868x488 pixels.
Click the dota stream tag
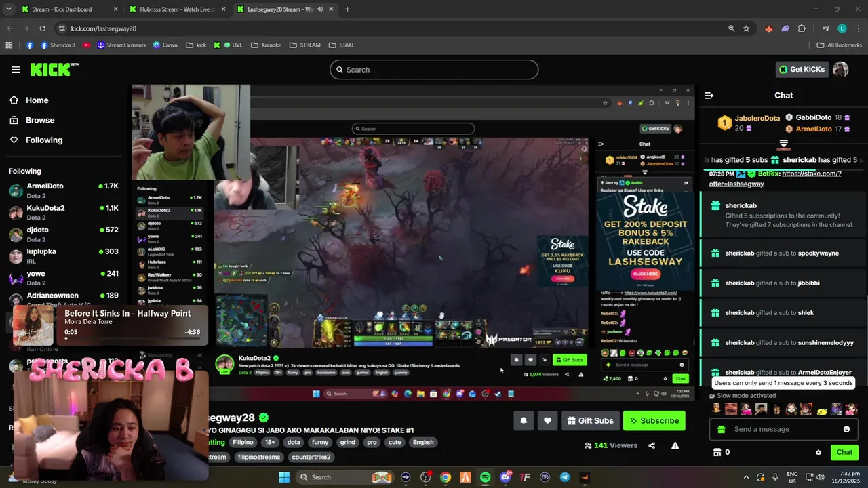click(294, 442)
